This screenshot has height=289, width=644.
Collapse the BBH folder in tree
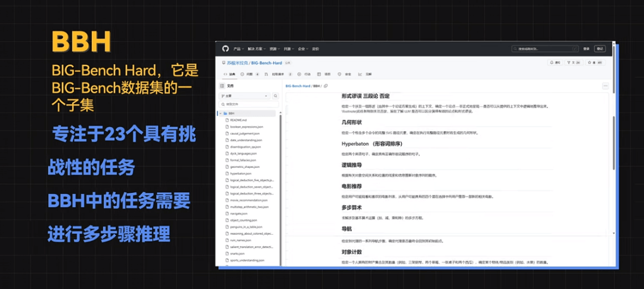(x=220, y=113)
